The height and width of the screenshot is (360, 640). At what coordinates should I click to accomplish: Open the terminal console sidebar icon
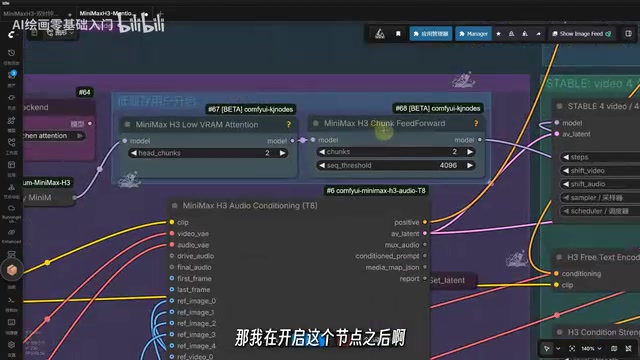pyautogui.click(x=11, y=300)
